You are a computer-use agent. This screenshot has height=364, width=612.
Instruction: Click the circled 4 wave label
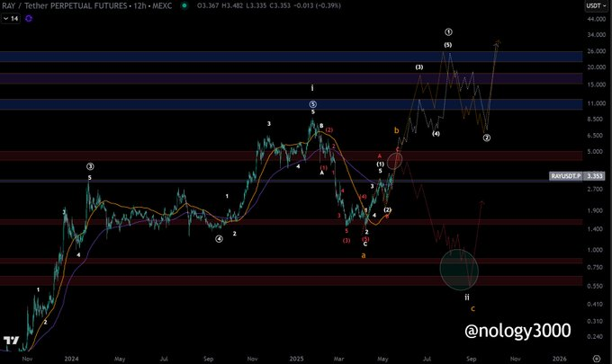tap(220, 238)
